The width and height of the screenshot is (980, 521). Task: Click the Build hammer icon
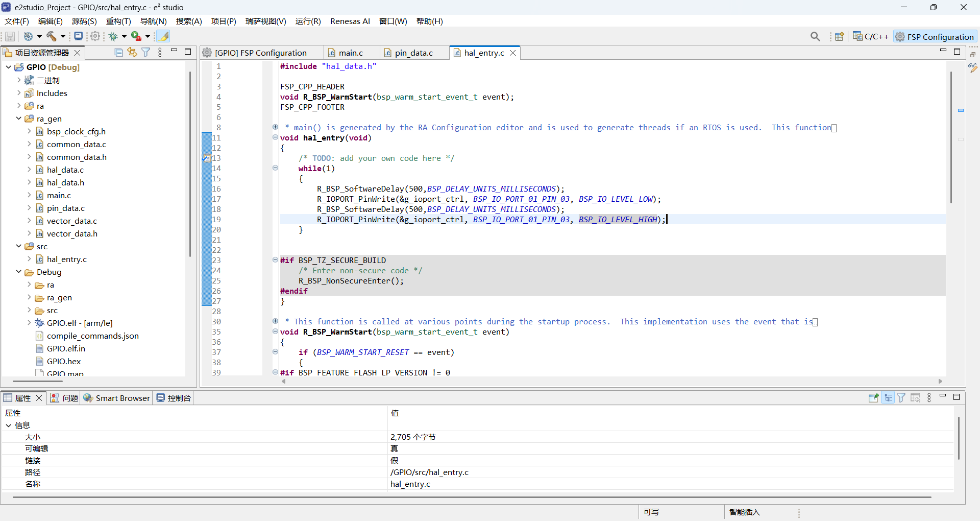tap(52, 36)
